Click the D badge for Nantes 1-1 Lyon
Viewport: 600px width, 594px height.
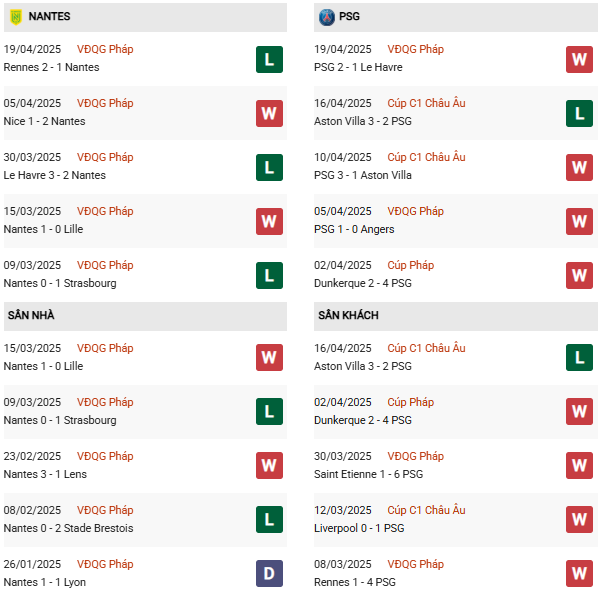click(269, 574)
